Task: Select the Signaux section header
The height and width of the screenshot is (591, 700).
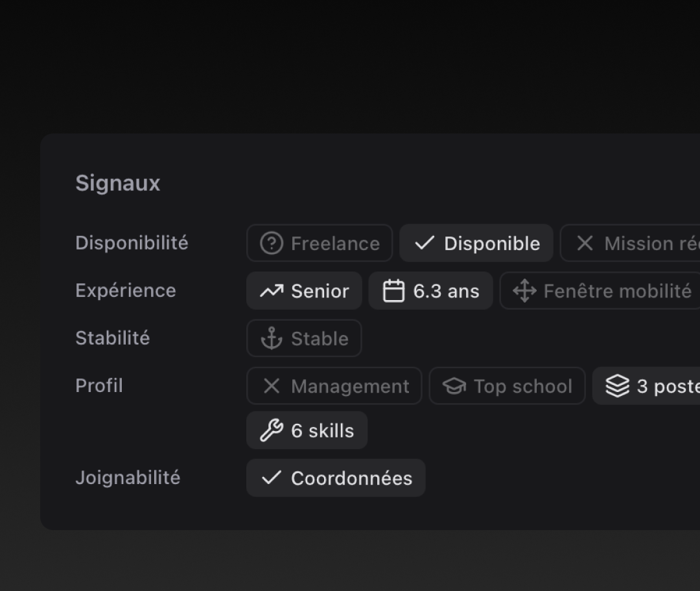Action: (118, 183)
